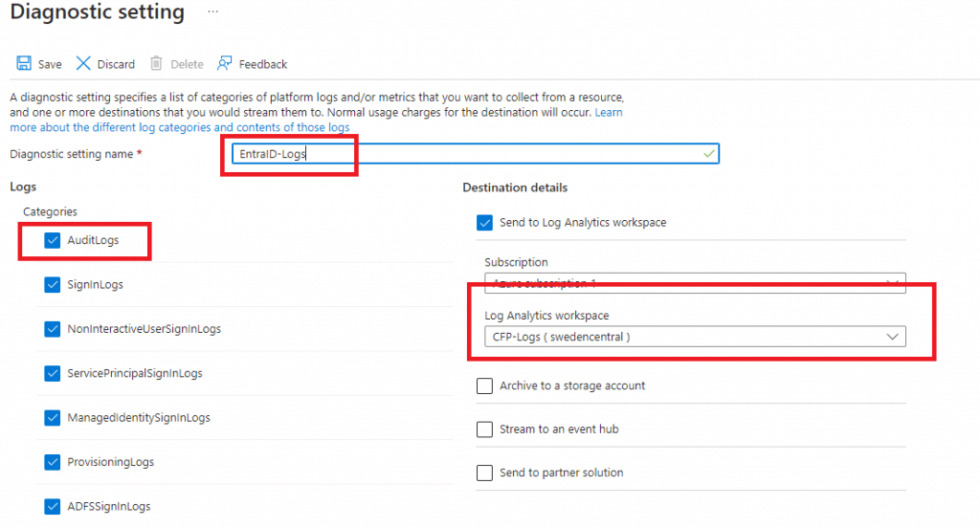Enable Archive to a storage account

tap(485, 385)
